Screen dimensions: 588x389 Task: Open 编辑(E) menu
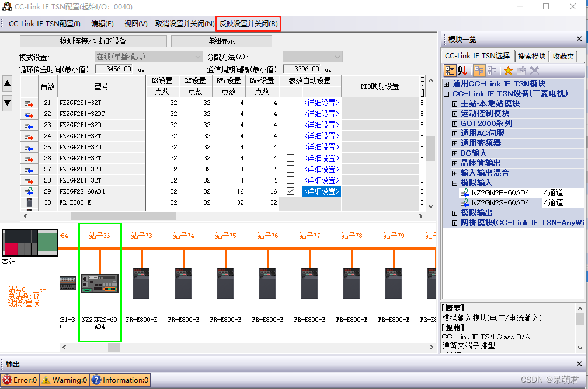102,23
